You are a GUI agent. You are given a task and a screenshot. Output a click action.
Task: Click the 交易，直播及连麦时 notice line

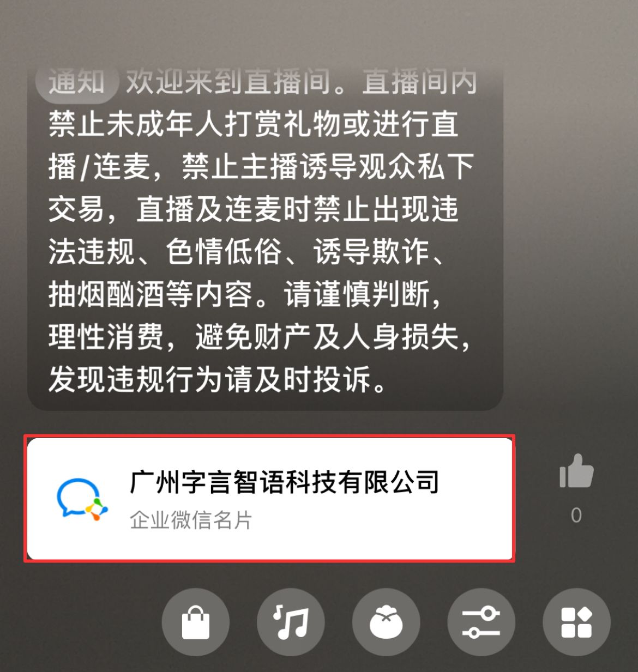[x=254, y=209]
